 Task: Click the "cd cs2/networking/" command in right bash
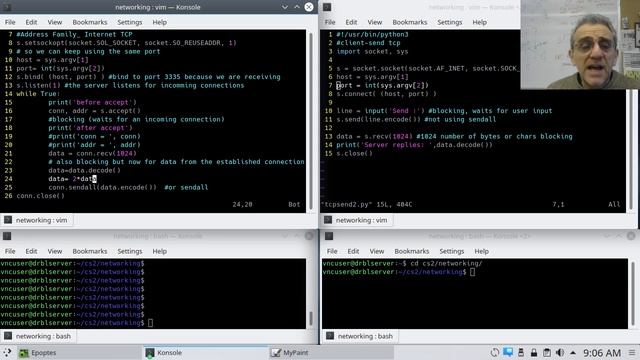[x=446, y=263]
